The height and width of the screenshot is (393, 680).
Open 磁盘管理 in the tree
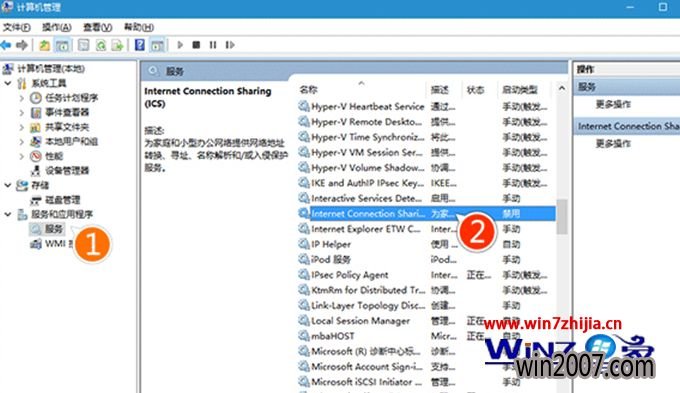click(62, 200)
